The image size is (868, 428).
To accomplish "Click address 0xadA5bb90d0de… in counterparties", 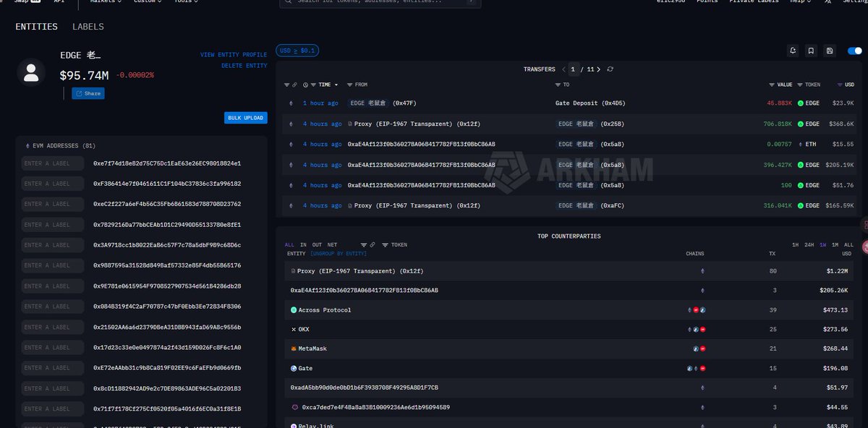I will 365,388.
